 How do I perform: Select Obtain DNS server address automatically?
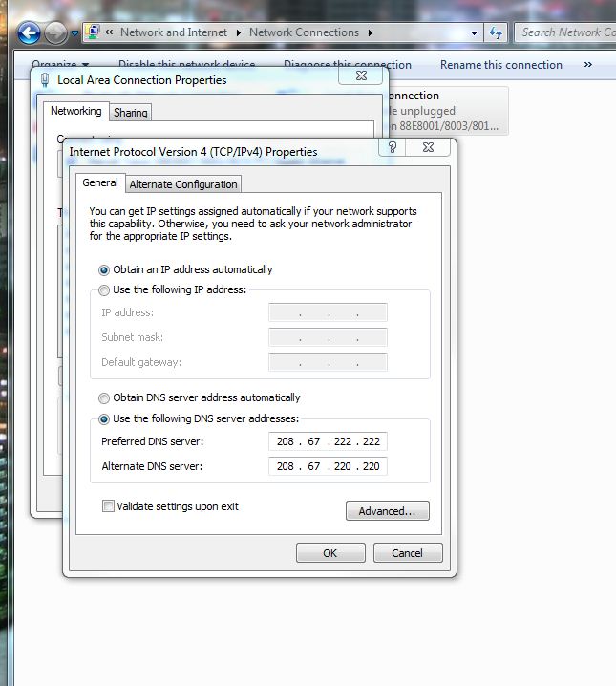click(200, 397)
